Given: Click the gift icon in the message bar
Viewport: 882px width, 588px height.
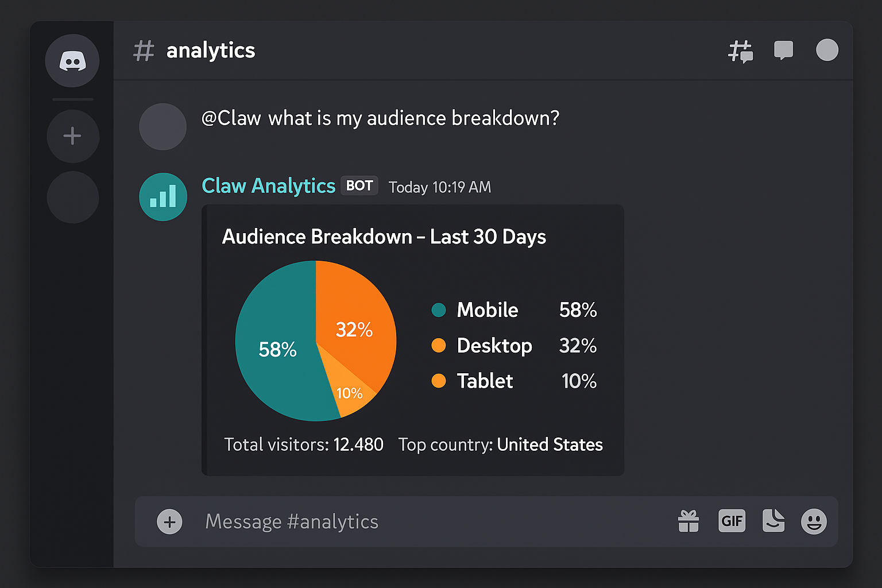Looking at the screenshot, I should click(688, 521).
